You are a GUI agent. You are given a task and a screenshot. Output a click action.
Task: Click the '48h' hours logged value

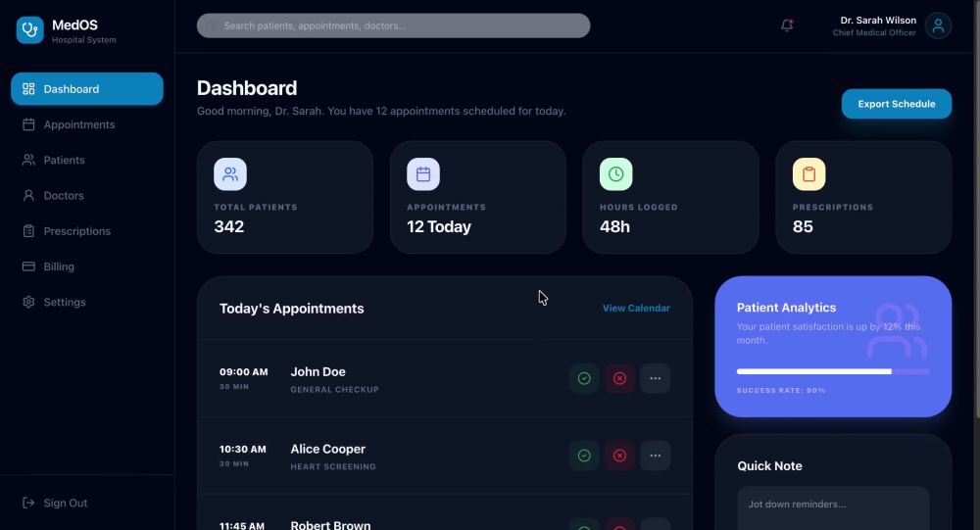pos(615,226)
